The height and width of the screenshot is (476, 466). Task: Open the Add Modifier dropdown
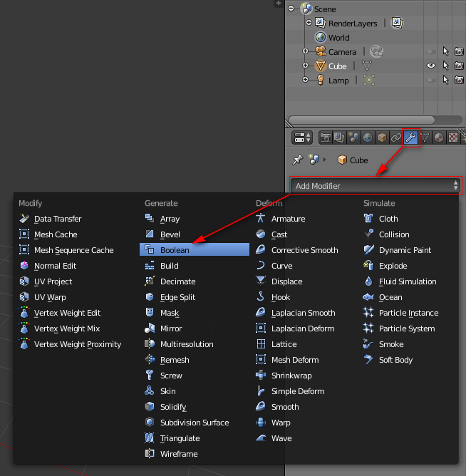click(x=376, y=186)
